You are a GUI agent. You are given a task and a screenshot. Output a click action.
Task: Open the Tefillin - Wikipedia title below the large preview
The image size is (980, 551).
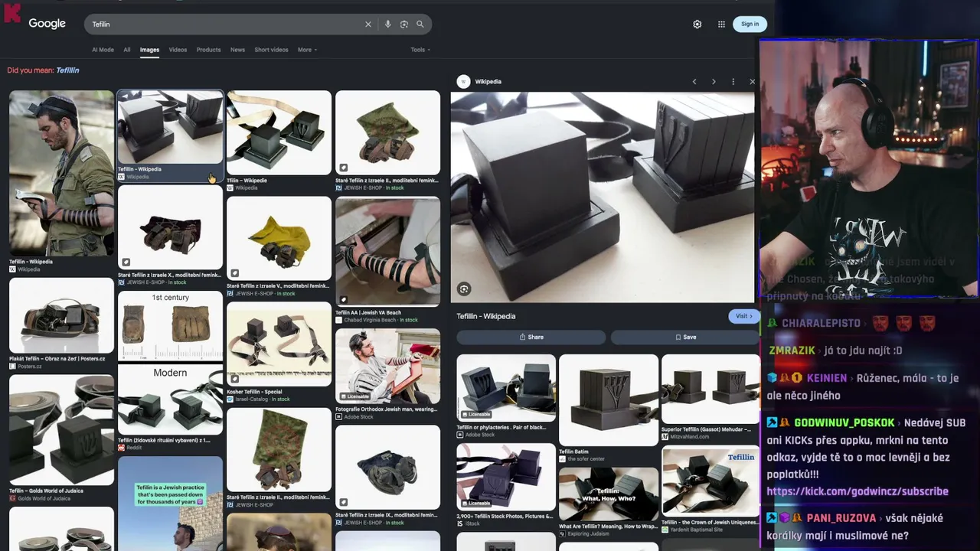(x=486, y=316)
